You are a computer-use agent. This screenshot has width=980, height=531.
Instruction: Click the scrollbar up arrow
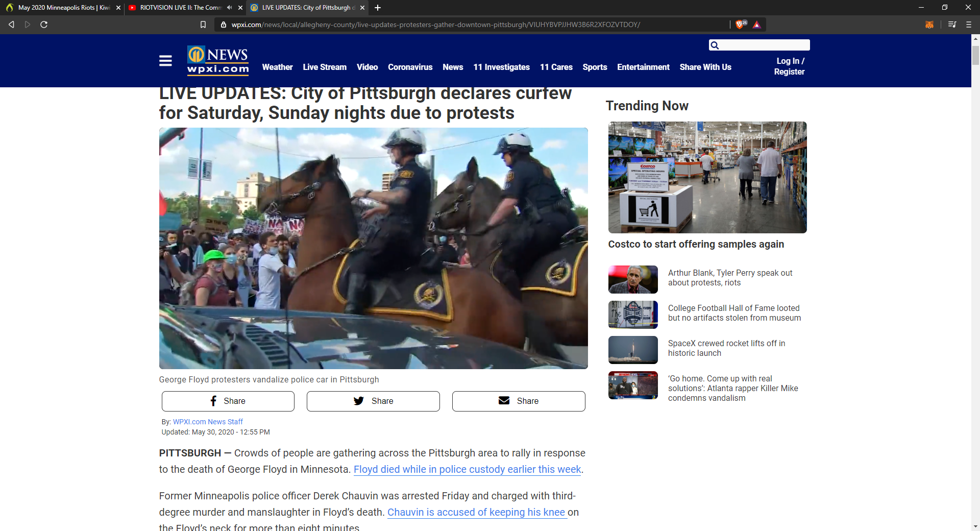click(975, 39)
